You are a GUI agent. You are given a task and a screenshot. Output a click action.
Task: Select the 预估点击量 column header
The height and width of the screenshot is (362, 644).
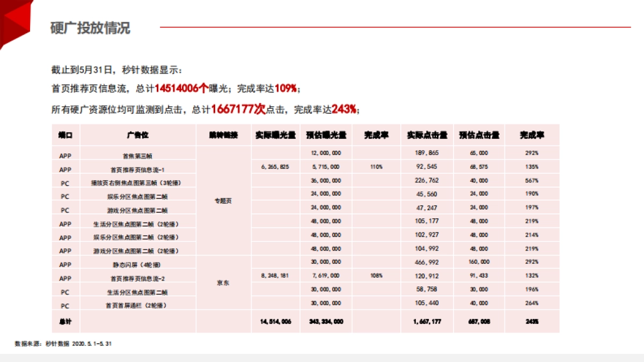[x=477, y=136]
